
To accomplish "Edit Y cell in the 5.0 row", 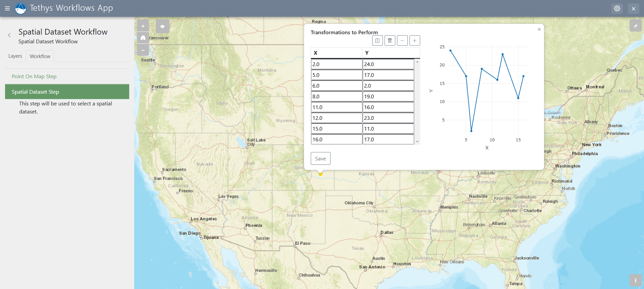I will (388, 75).
